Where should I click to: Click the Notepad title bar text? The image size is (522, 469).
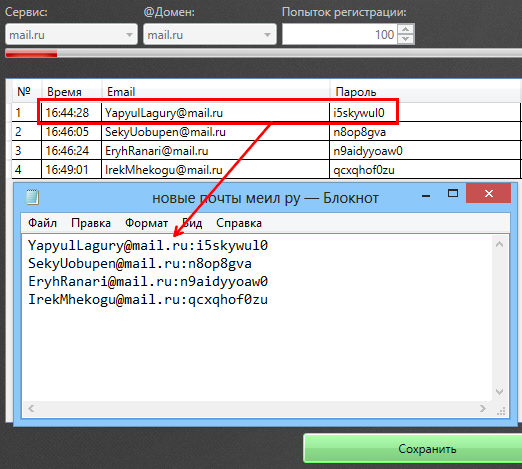point(265,198)
